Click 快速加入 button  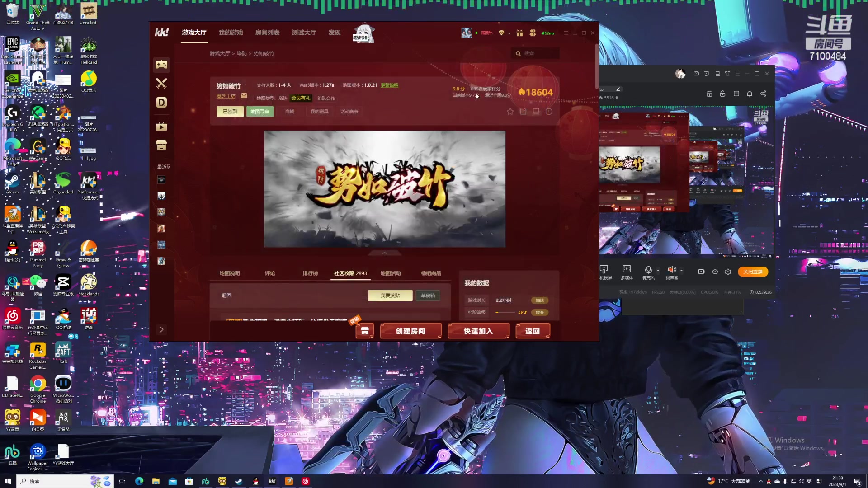point(478,331)
